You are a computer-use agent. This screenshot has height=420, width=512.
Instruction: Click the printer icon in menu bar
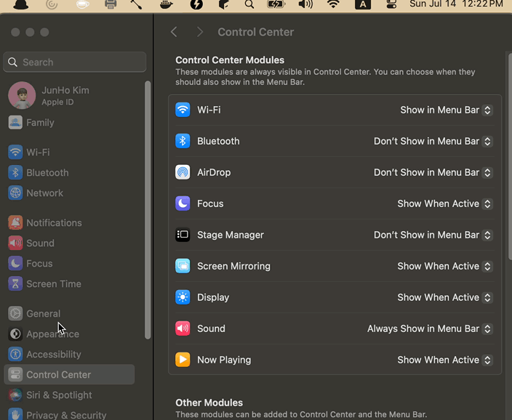pyautogui.click(x=111, y=4)
